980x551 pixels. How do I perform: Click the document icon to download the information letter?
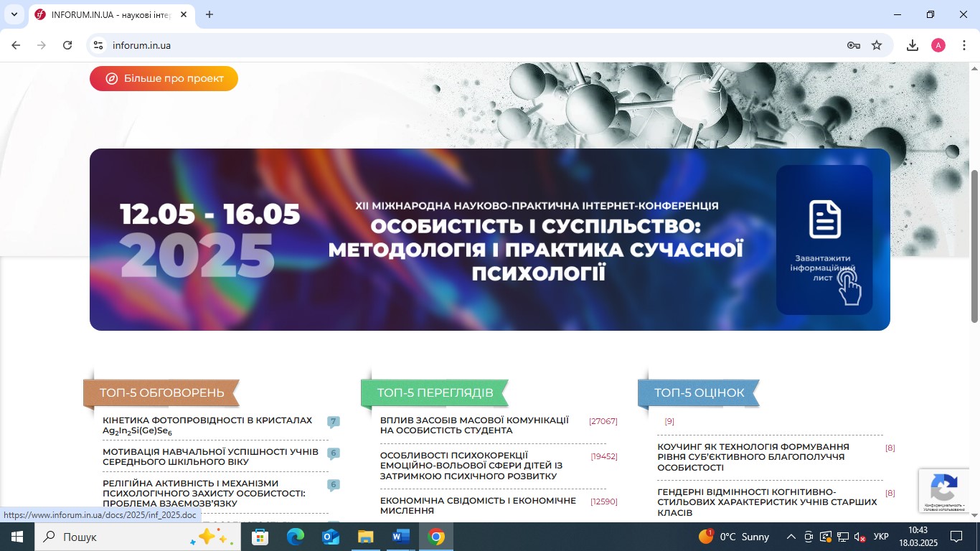(824, 219)
